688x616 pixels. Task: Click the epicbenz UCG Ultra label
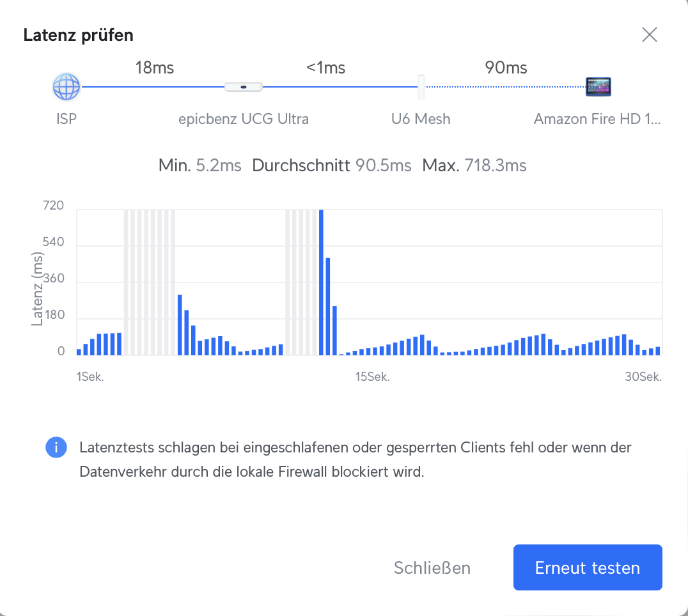pyautogui.click(x=244, y=119)
